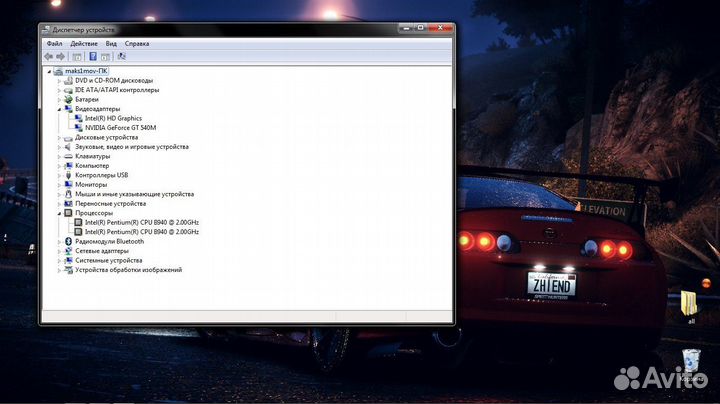720x404 pixels.
Task: Expand Сетевые адаптеры
Action: click(59, 251)
